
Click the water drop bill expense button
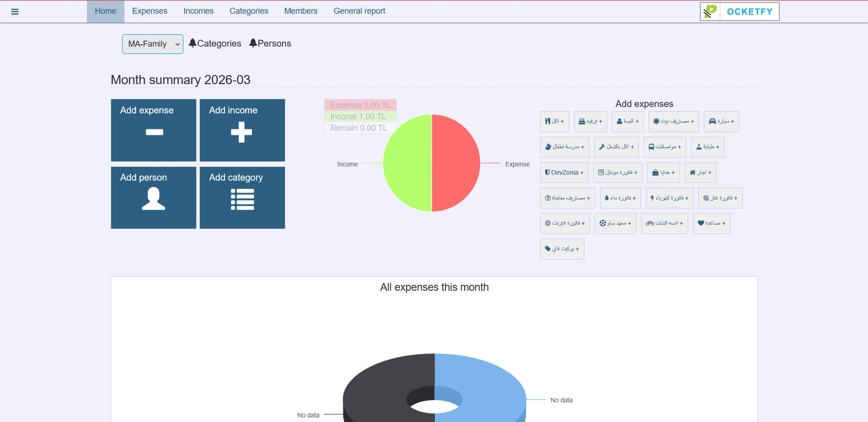(x=620, y=198)
